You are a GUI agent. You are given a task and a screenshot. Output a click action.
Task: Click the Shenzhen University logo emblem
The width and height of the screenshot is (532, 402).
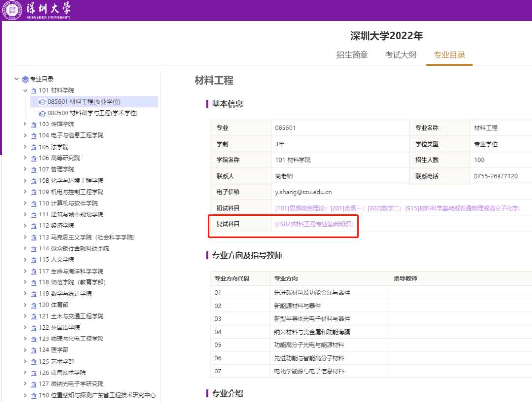coord(12,10)
